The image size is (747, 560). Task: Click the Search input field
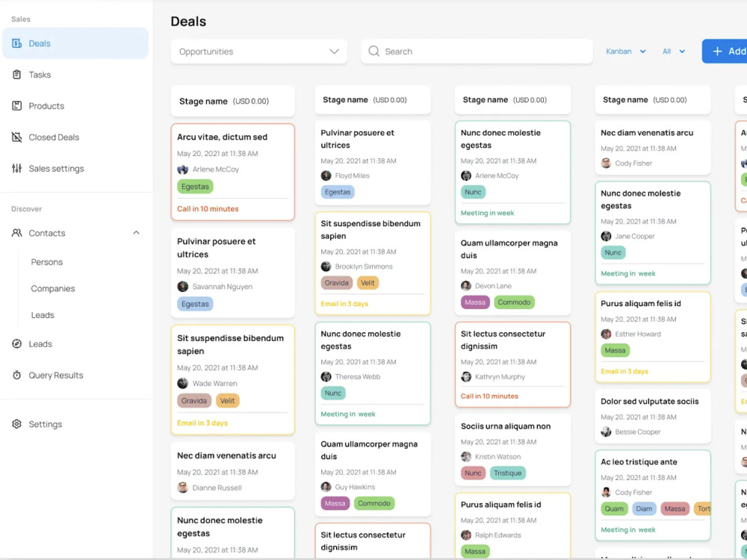(477, 52)
